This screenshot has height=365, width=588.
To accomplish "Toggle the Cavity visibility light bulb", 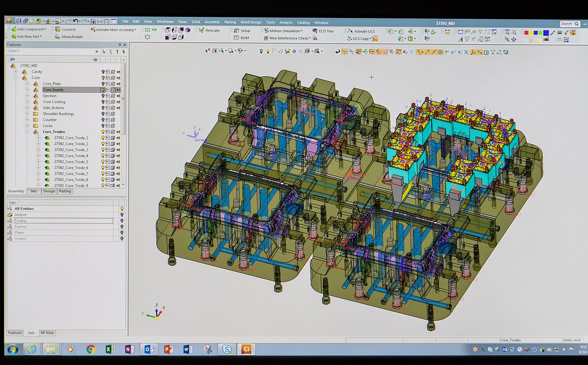I will click(103, 72).
